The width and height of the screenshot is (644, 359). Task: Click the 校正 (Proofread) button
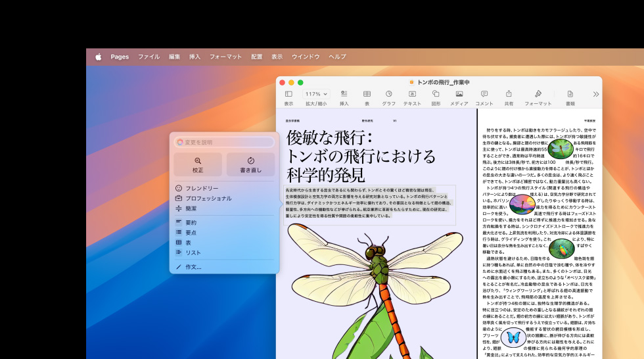click(x=198, y=164)
